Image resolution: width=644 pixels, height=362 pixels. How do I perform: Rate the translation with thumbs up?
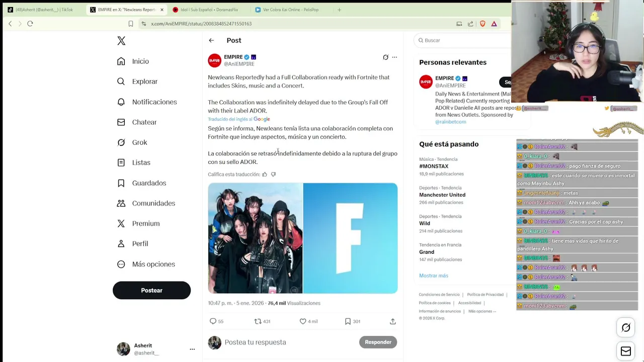(265, 174)
